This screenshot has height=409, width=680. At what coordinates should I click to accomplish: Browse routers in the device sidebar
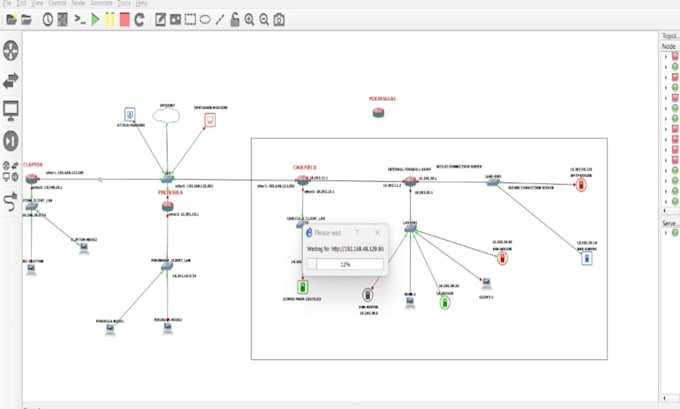tap(11, 50)
